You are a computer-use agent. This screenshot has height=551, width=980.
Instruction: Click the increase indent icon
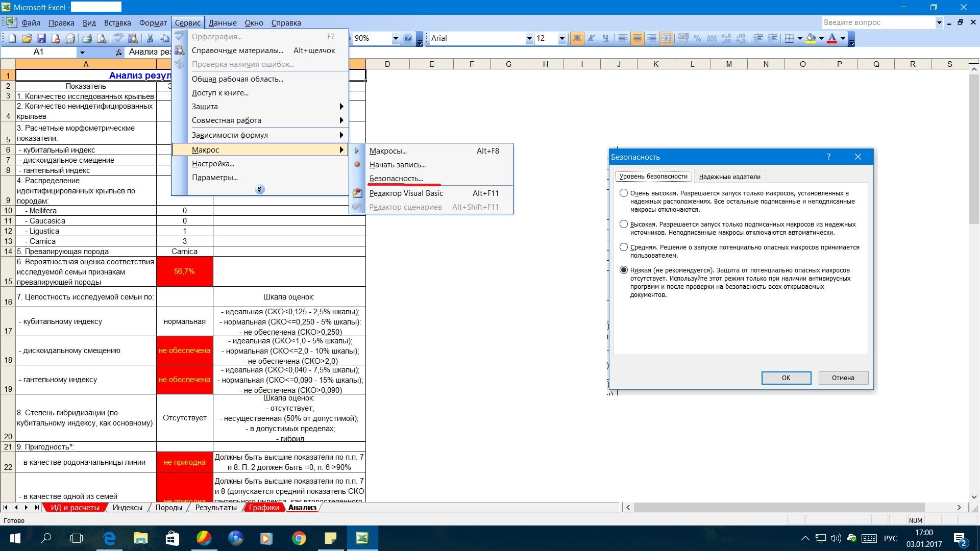click(x=772, y=38)
